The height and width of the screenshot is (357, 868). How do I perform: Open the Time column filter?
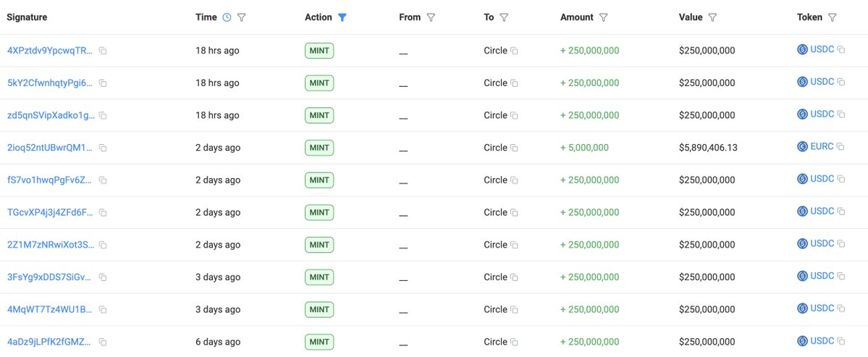pyautogui.click(x=242, y=17)
